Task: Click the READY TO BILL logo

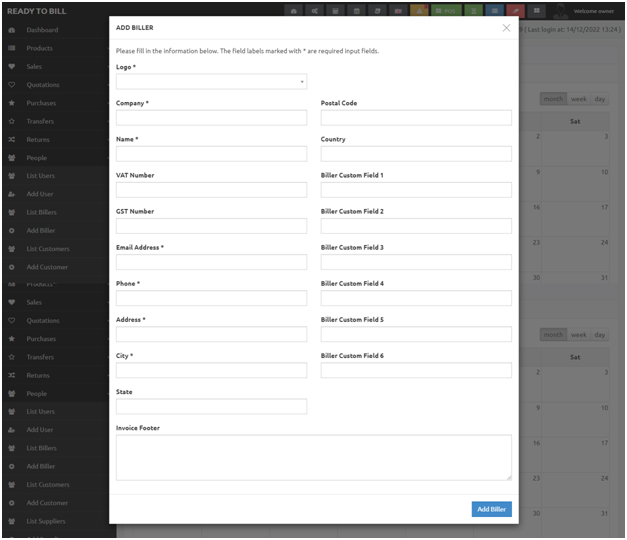Action: point(36,11)
